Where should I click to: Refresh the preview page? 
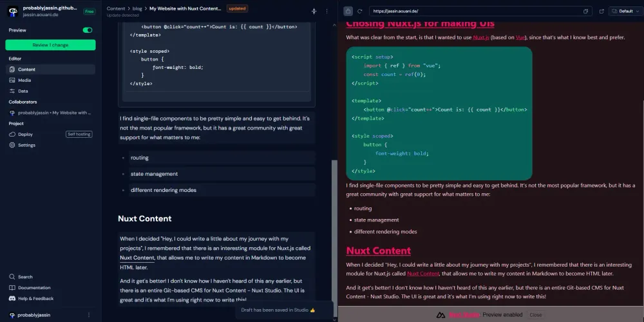(360, 11)
